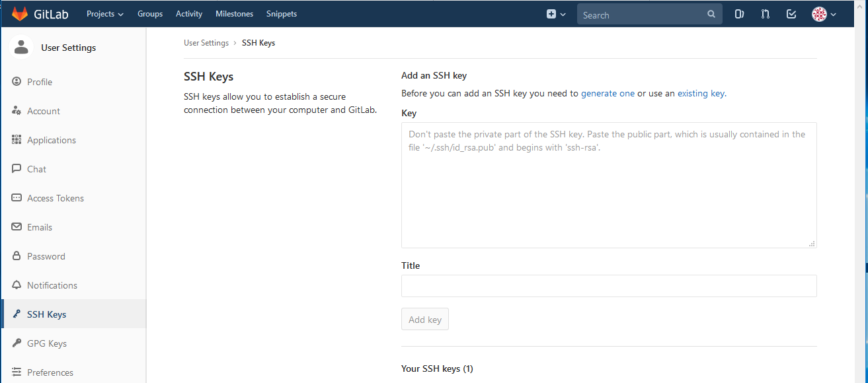Focus the Title input field
868x383 pixels.
[x=609, y=286]
